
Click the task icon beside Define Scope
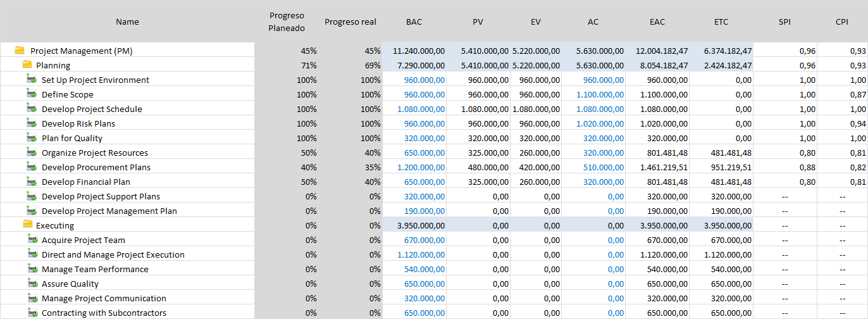[x=32, y=94]
